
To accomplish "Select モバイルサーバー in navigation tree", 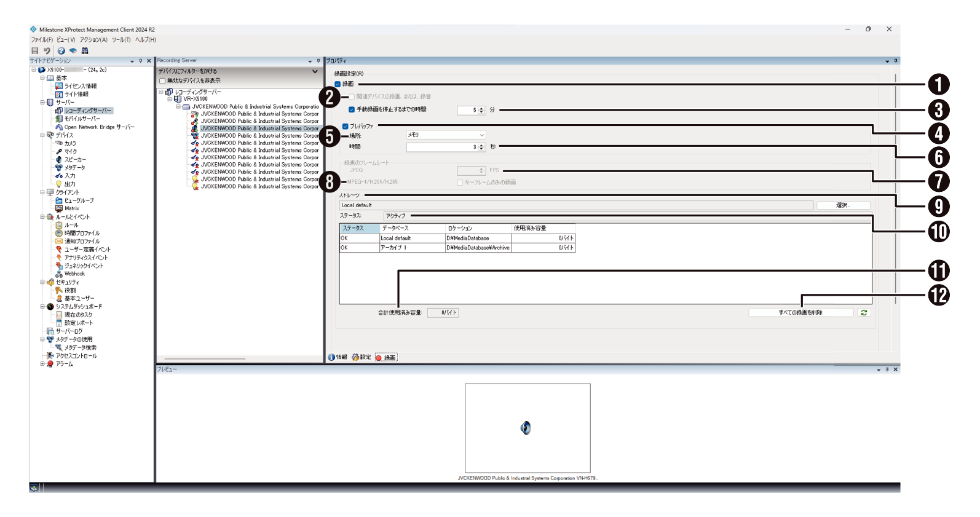I will coord(82,119).
